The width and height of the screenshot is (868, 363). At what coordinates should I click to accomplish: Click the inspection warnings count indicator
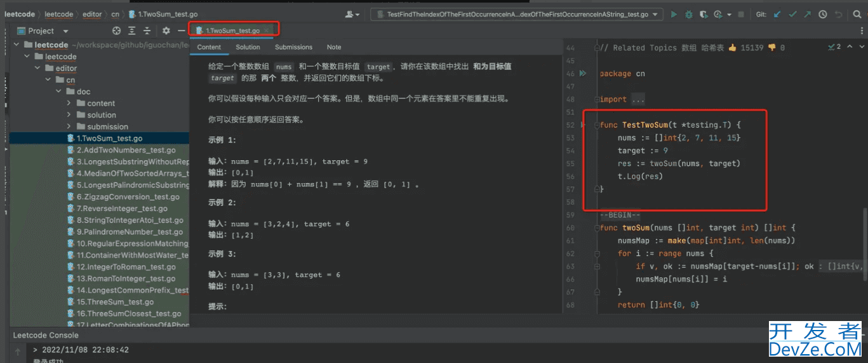coord(835,47)
